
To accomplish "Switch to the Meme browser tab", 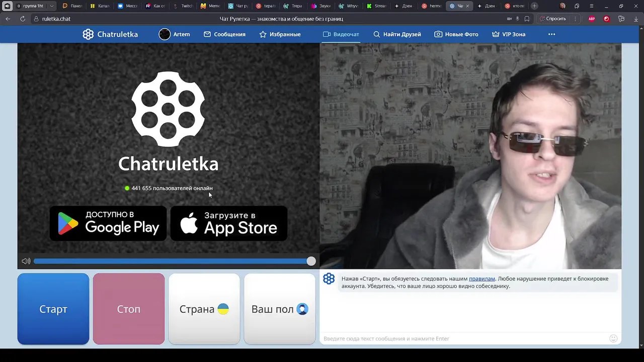I will (x=210, y=6).
